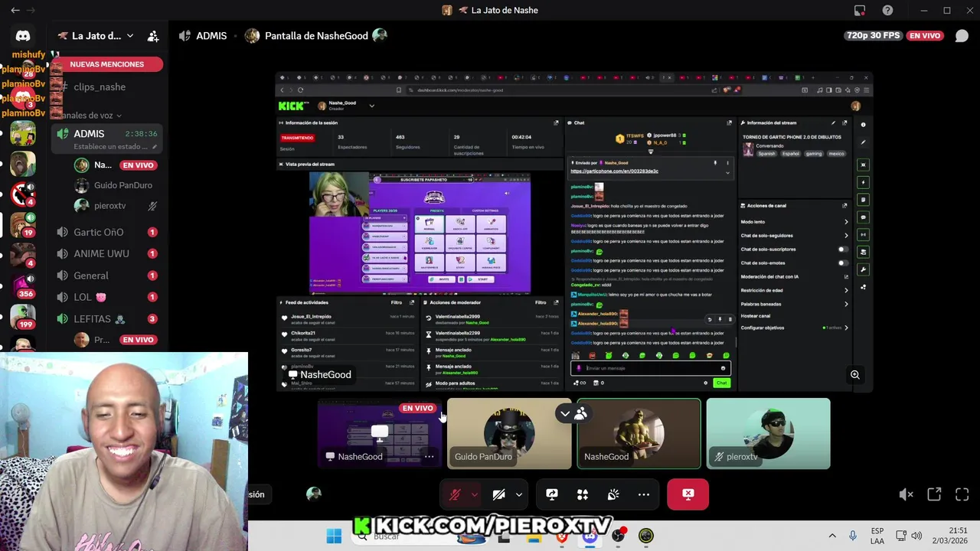The image size is (980, 551).
Task: Open more call options ellipsis
Action: pyautogui.click(x=644, y=494)
